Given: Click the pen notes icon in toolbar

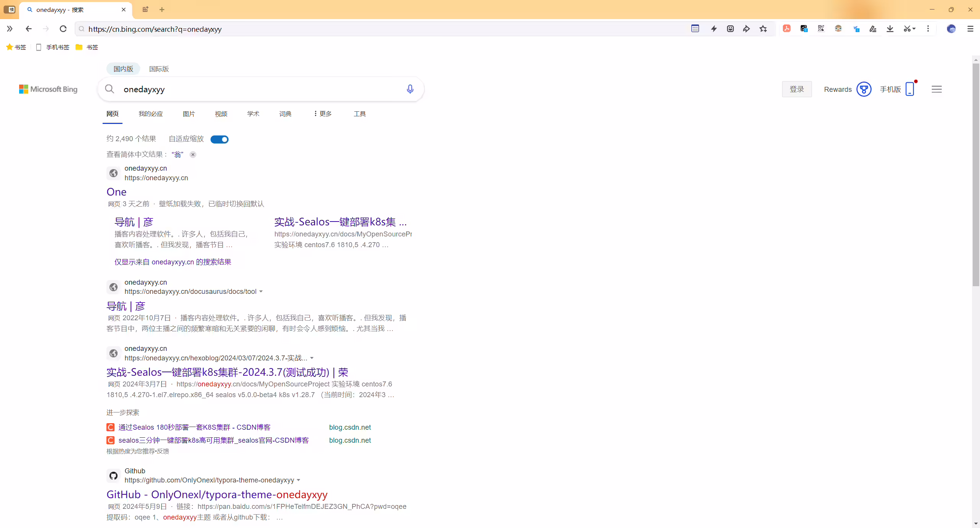Looking at the screenshot, I should [873, 29].
